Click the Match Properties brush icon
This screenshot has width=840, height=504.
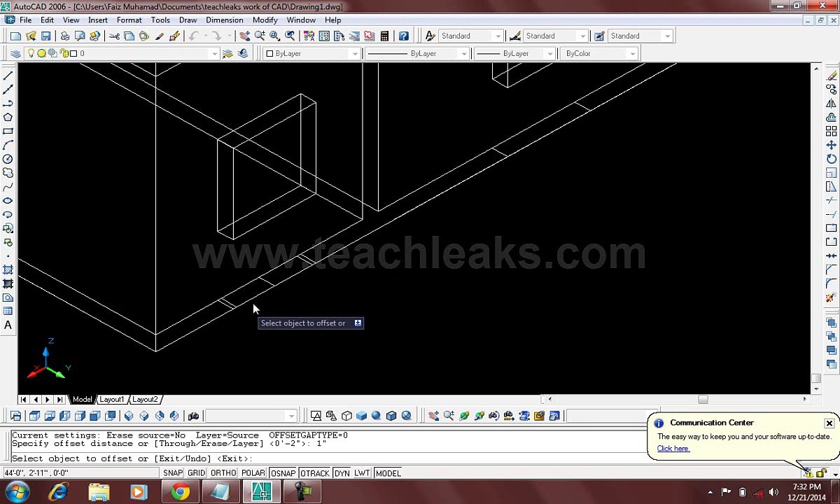tap(160, 36)
